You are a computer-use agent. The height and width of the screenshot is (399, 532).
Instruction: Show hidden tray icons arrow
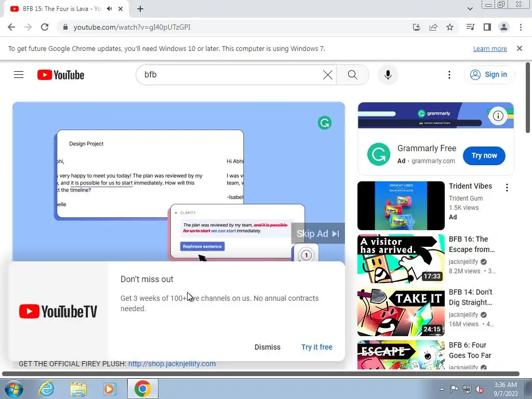pos(442,389)
